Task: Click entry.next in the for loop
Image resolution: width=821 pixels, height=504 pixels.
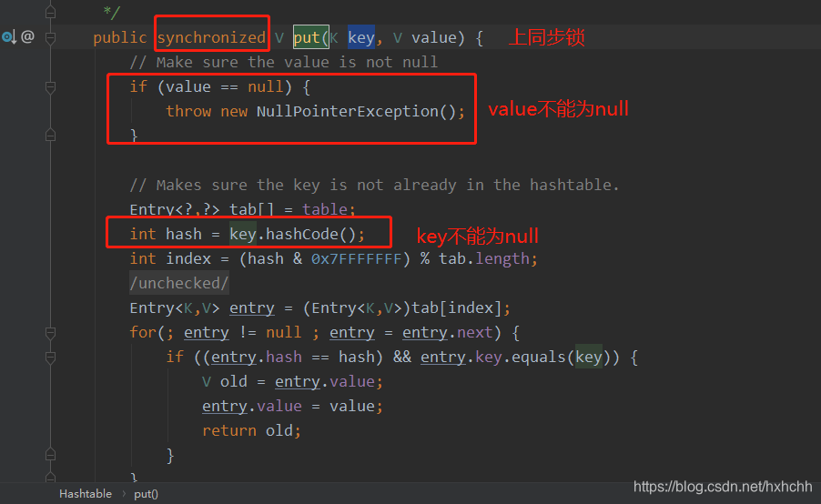Action: point(448,333)
